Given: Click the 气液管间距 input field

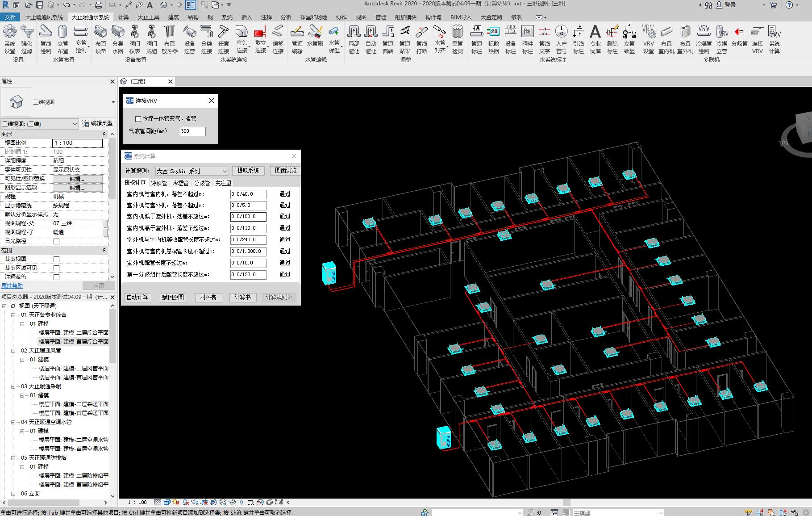Looking at the screenshot, I should click(x=192, y=131).
